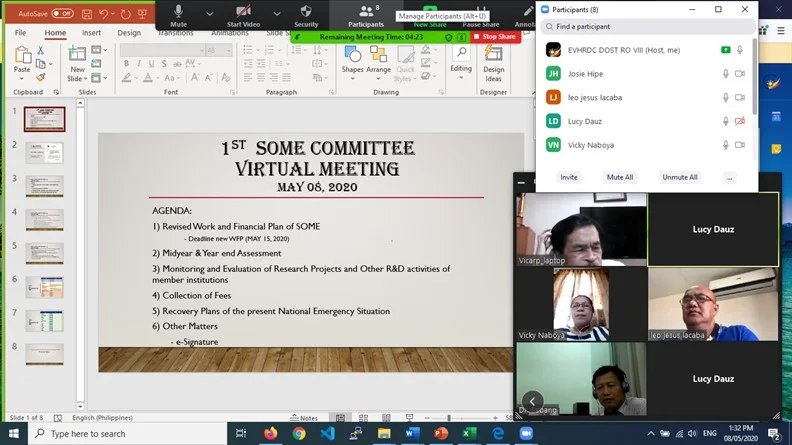Click the font color swatch
Image resolution: width=792 pixels, height=445 pixels.
pyautogui.click(x=147, y=78)
